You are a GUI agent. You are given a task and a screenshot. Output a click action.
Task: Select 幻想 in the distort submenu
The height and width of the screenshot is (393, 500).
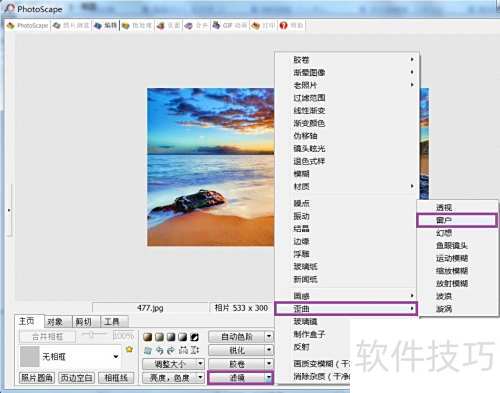[x=457, y=233]
